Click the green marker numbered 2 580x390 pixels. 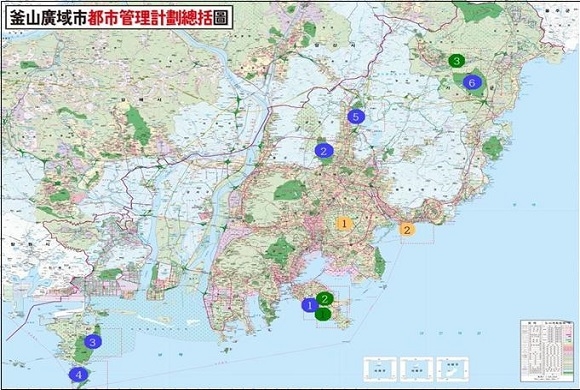(325, 299)
